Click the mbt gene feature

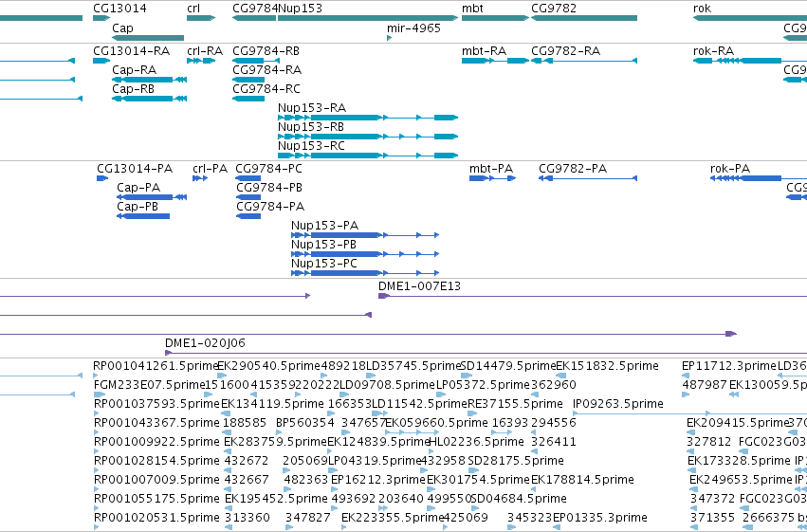[495, 18]
